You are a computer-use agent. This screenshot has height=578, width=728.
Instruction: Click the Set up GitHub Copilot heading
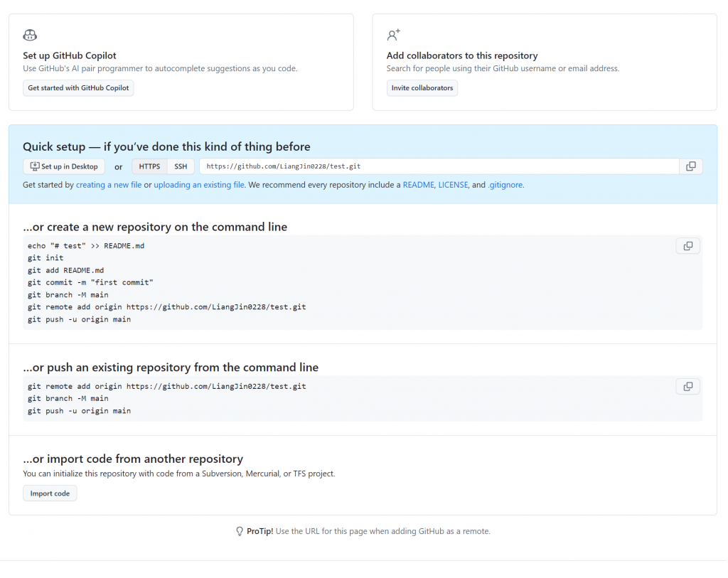pos(70,55)
